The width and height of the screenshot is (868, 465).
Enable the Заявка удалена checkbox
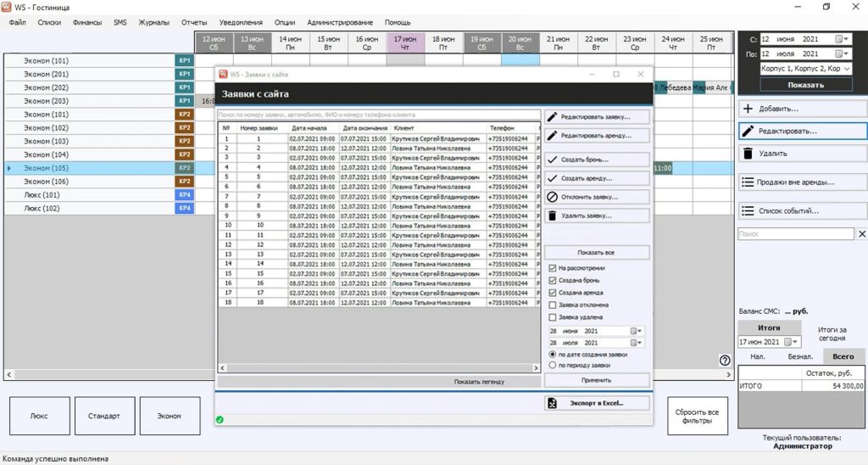[x=553, y=317]
